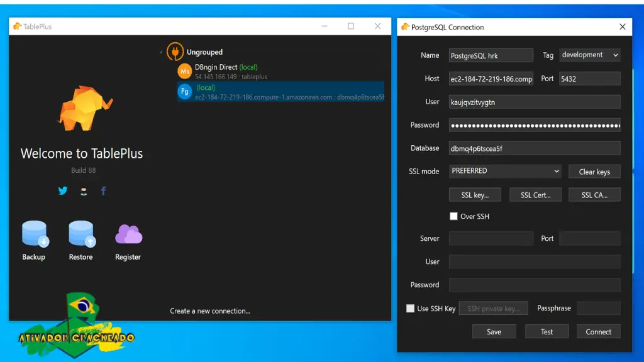644x362 pixels.
Task: Select the DBngin Direct connection row
Action: [281, 72]
